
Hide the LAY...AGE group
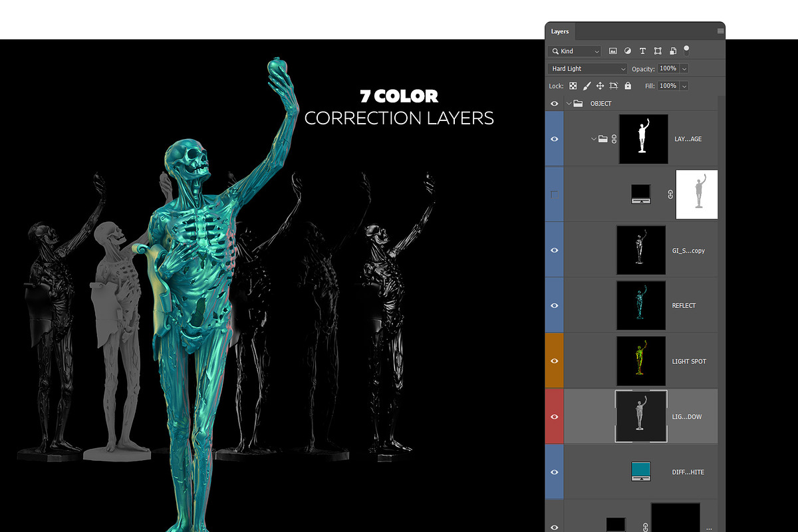point(555,139)
